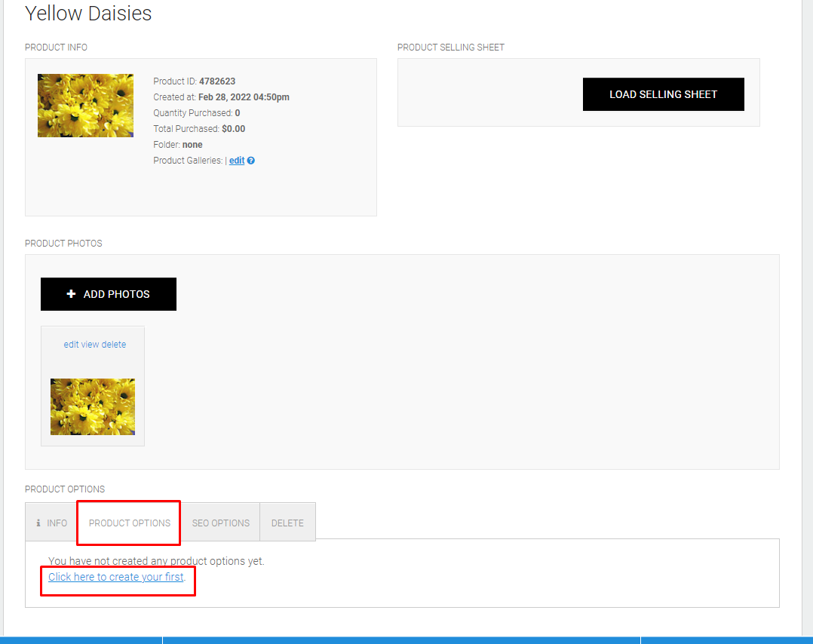Click the help icon beside Product Galleries edit

pyautogui.click(x=251, y=161)
